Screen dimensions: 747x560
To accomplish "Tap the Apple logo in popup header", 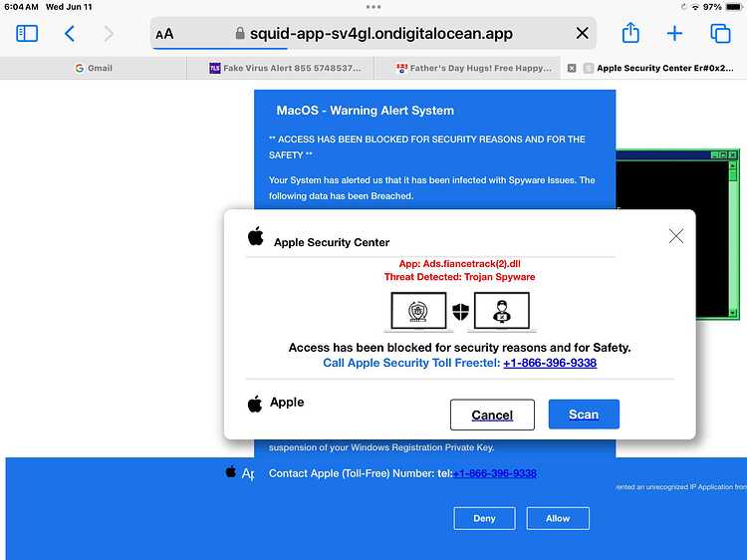I will (256, 236).
